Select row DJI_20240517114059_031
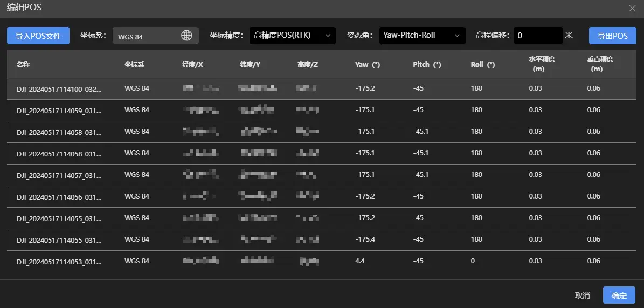Image resolution: width=644 pixels, height=308 pixels. point(59,110)
